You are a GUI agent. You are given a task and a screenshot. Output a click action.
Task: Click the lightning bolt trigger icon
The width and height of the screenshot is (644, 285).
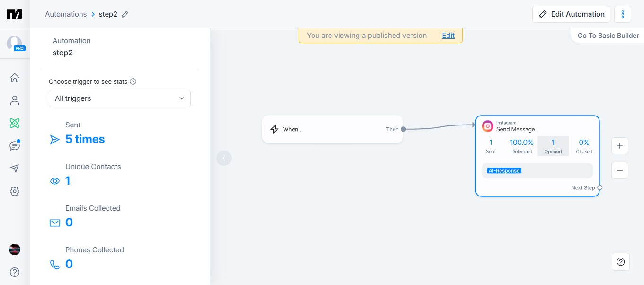(274, 129)
